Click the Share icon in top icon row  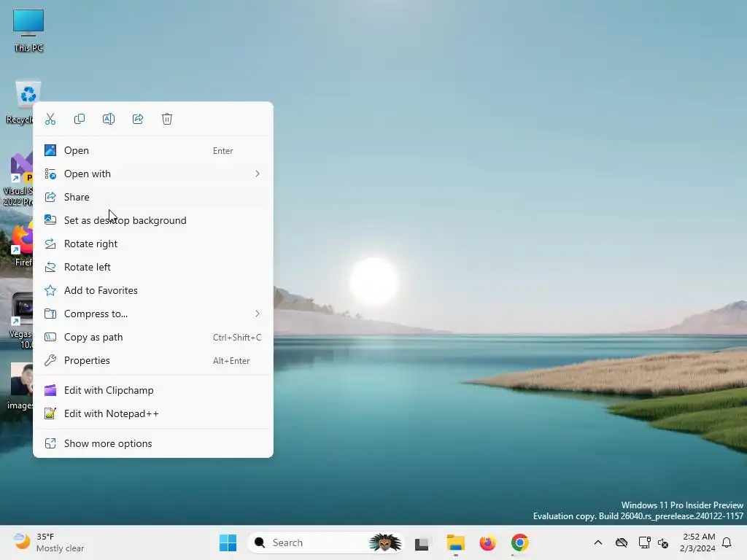pyautogui.click(x=138, y=119)
